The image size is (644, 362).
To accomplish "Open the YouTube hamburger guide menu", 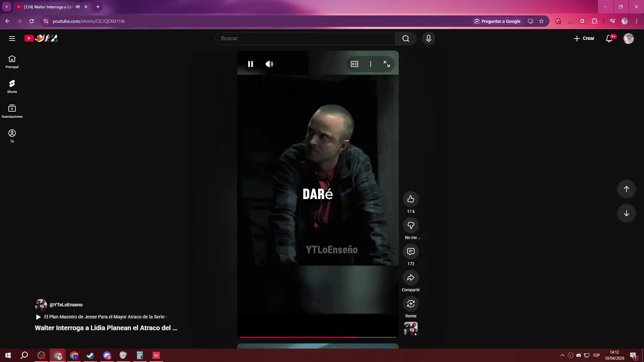I will point(12,38).
